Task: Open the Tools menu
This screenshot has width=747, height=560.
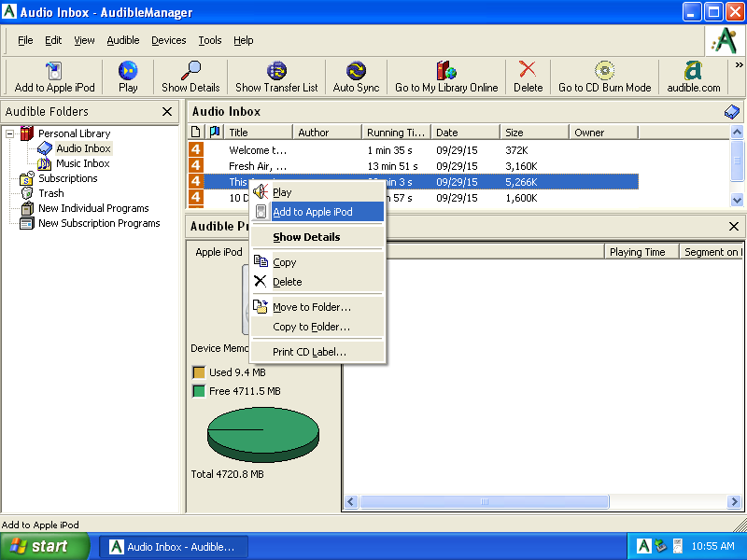Action: 210,40
